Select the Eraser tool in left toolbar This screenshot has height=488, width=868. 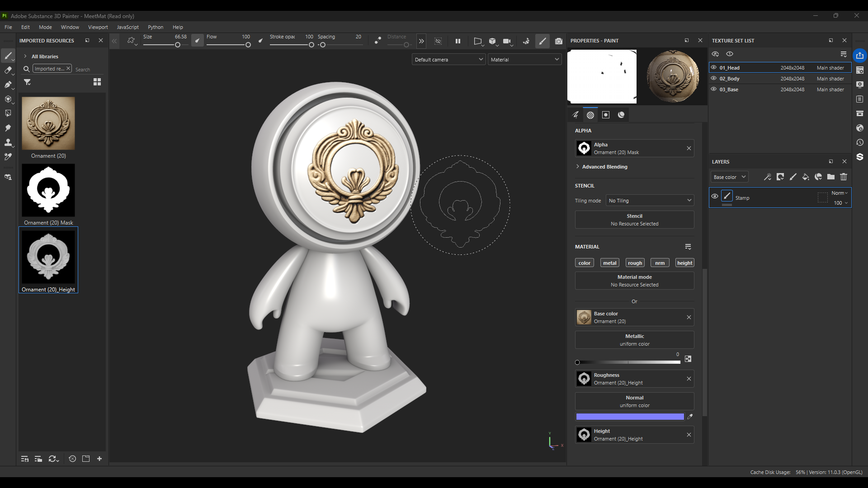tap(8, 70)
